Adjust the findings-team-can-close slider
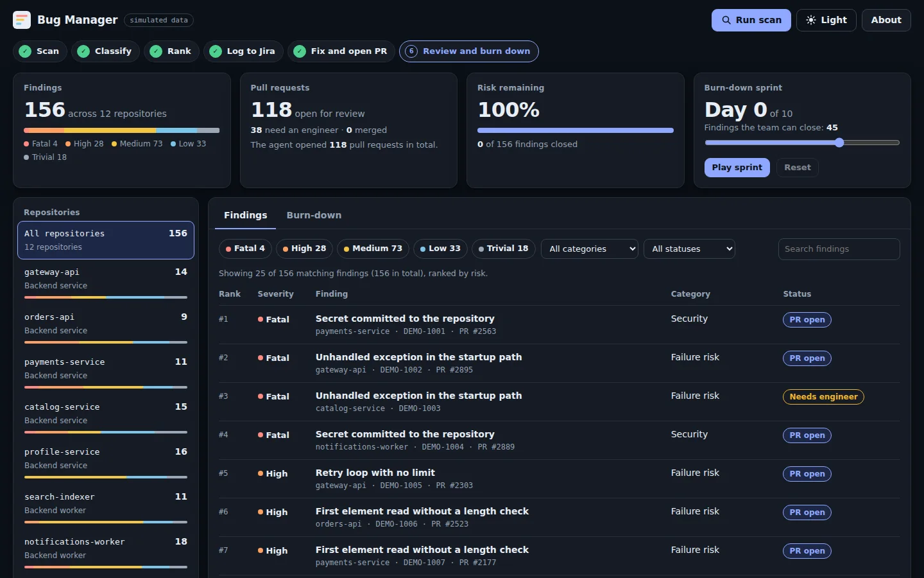The height and width of the screenshot is (578, 924). [x=802, y=143]
